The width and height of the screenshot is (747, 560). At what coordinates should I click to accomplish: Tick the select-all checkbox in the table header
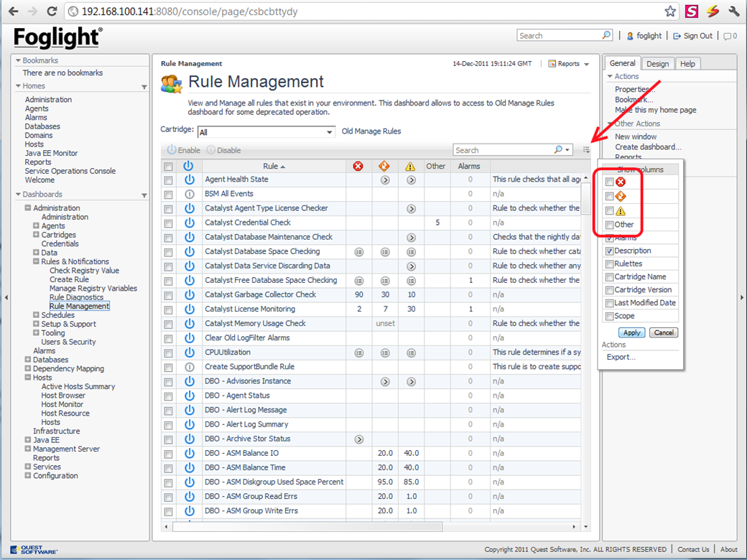pos(168,166)
